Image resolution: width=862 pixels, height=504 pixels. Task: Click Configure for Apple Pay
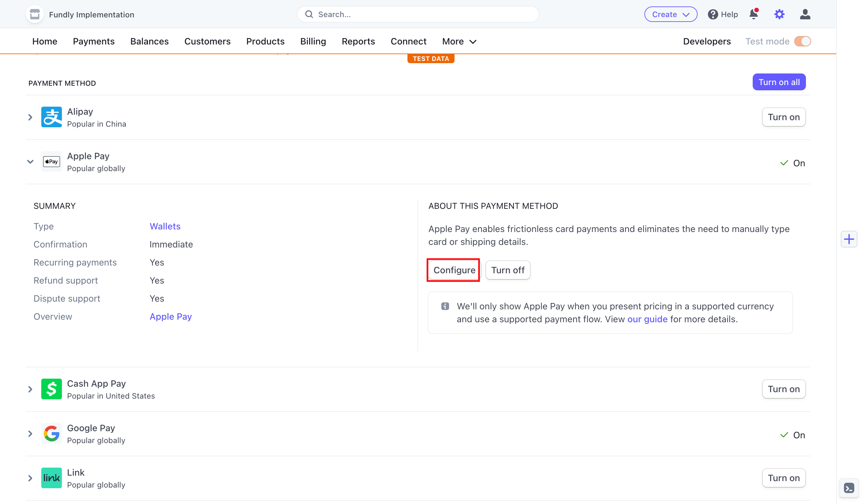454,270
